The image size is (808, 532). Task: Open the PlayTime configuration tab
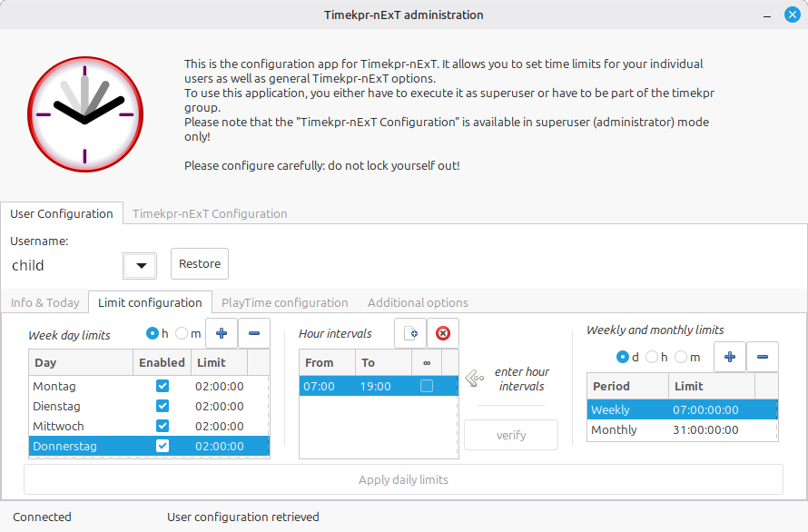tap(284, 302)
